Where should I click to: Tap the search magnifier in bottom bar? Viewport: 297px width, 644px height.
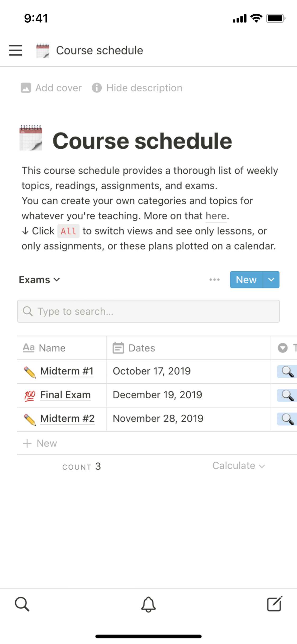point(22,604)
